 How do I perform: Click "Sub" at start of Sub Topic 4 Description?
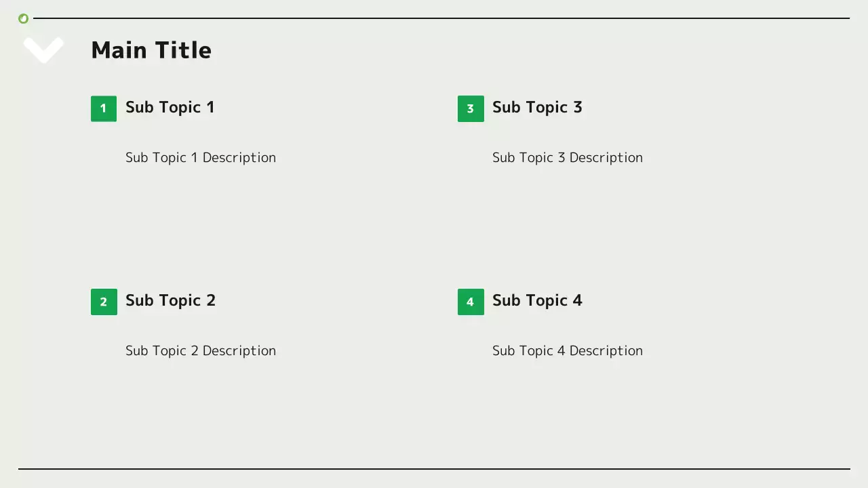pos(503,350)
